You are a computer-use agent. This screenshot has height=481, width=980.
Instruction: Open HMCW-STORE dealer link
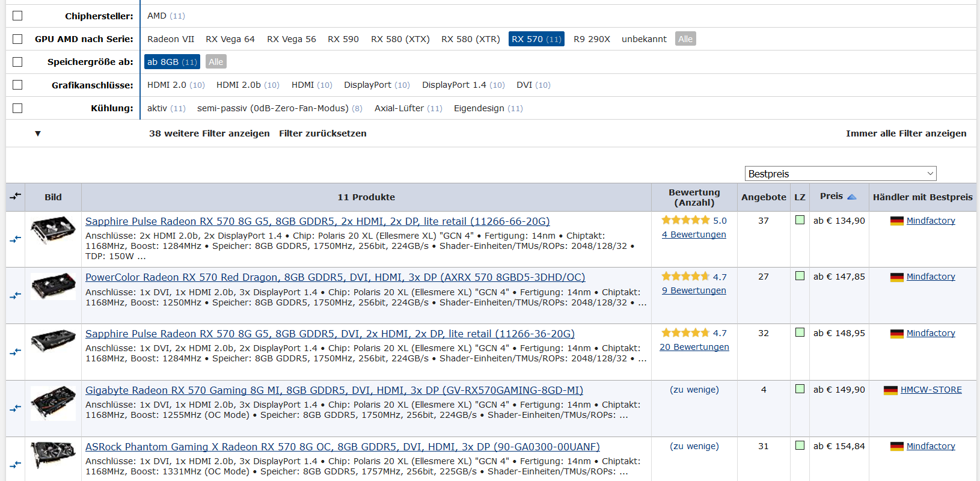pyautogui.click(x=931, y=390)
